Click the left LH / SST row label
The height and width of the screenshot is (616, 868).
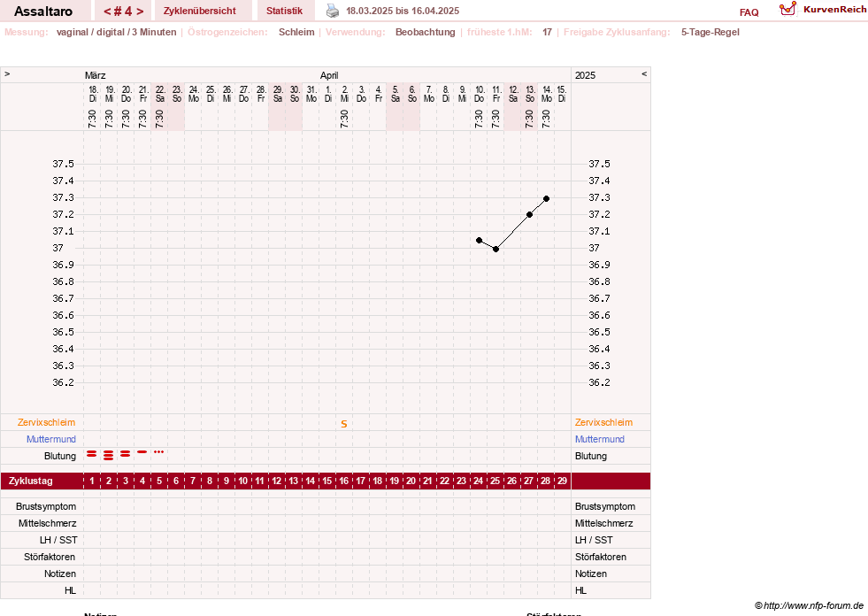tap(58, 540)
